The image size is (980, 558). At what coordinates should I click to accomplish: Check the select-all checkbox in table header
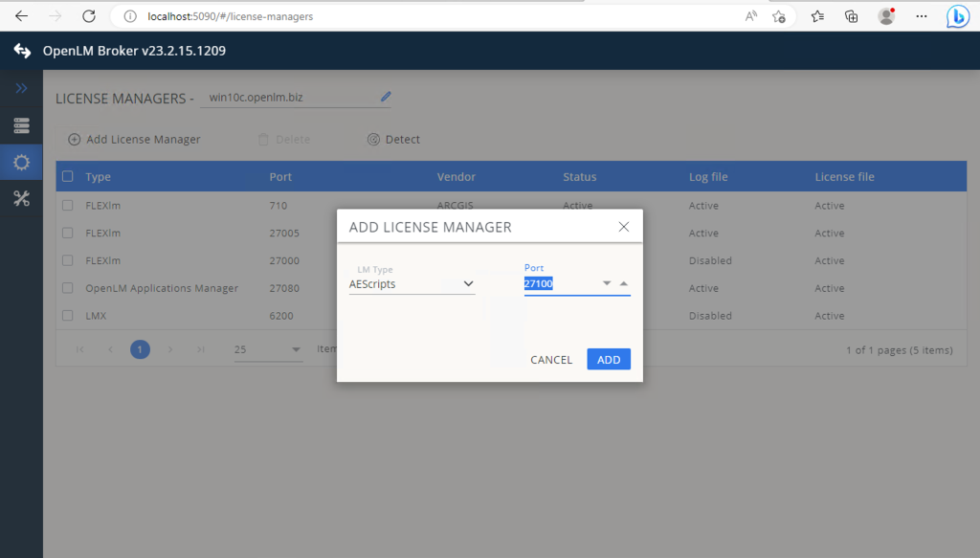point(66,176)
